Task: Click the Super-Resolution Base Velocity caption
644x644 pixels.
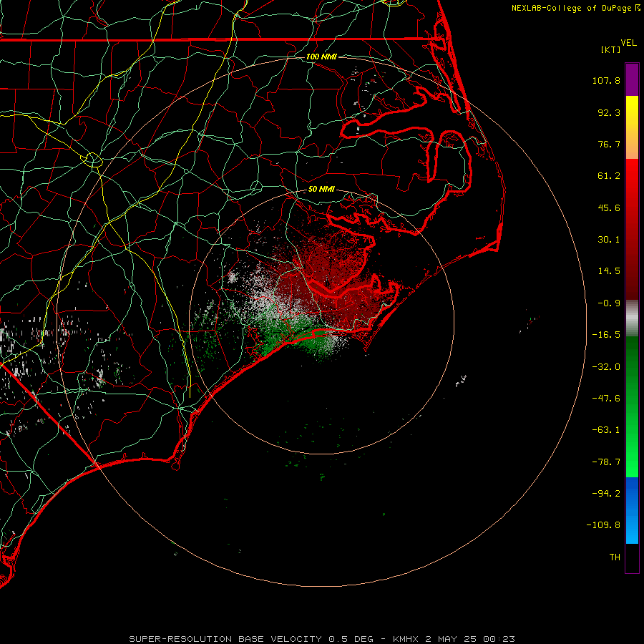Action: 321,639
